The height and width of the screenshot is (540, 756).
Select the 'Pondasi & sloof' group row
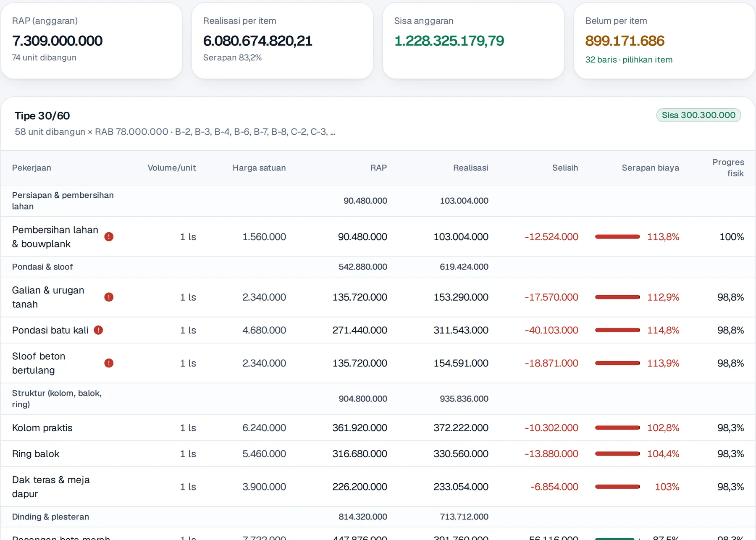coord(378,267)
